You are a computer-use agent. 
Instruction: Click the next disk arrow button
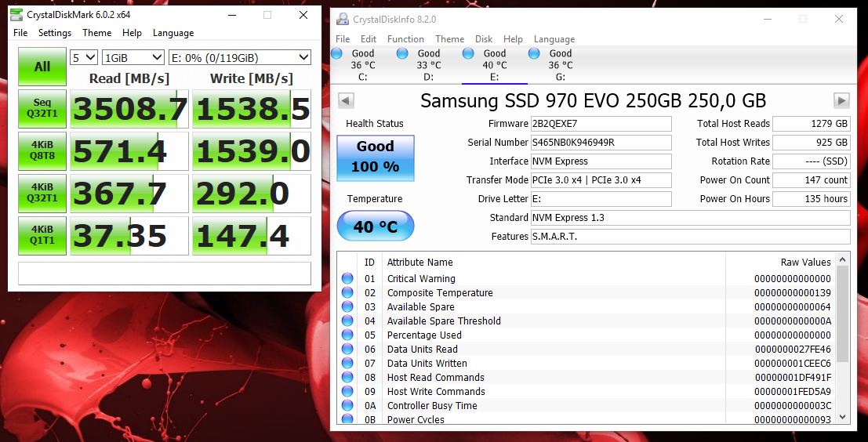point(841,100)
